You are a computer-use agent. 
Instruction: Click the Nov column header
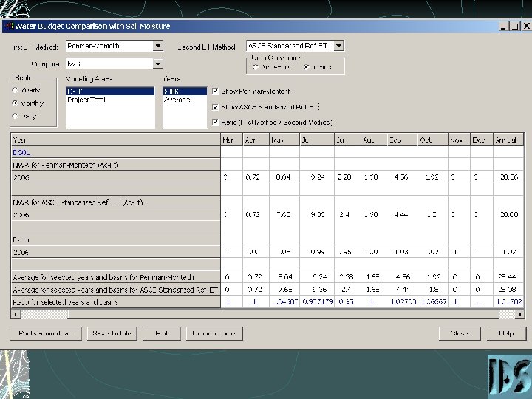click(x=460, y=140)
